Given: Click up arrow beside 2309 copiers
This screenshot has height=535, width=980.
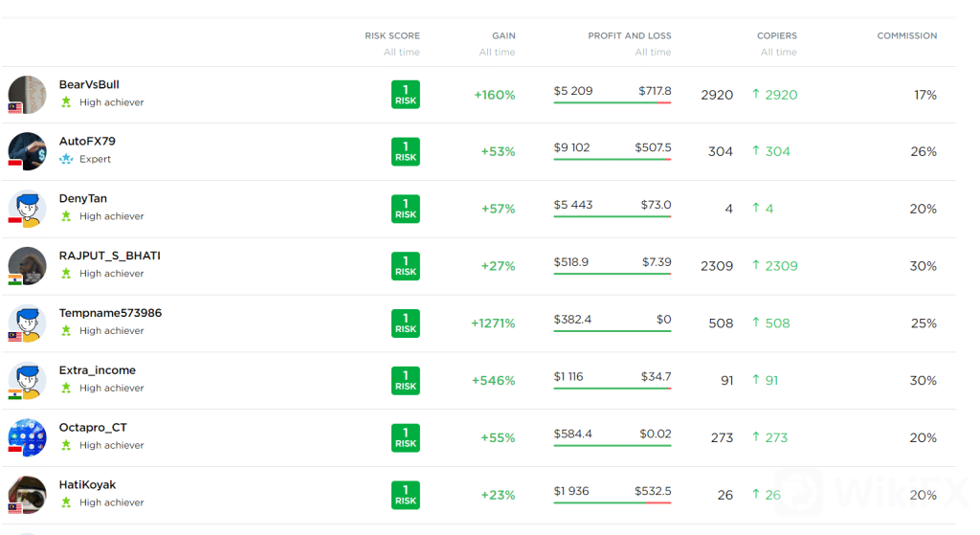Looking at the screenshot, I should click(x=756, y=266).
